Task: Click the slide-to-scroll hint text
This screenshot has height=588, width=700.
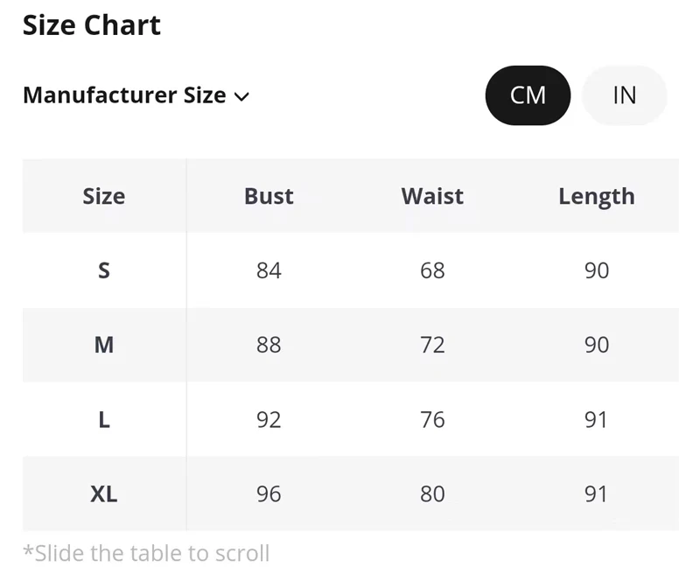Action: [146, 553]
